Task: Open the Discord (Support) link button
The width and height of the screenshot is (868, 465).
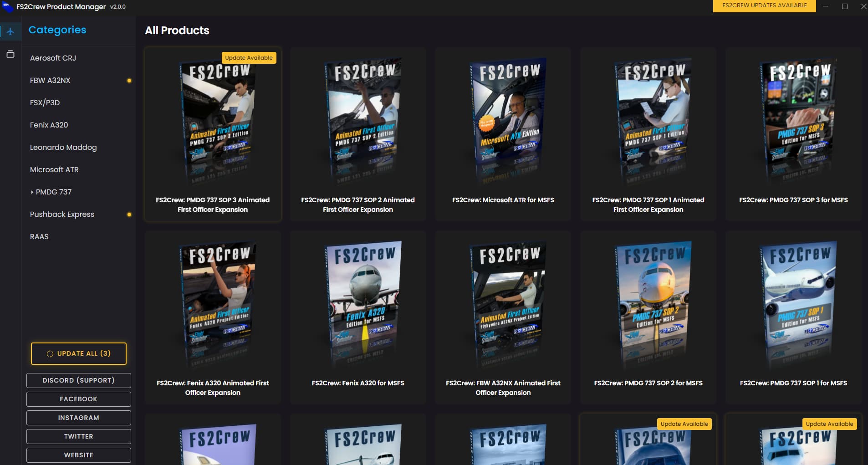Action: [78, 380]
